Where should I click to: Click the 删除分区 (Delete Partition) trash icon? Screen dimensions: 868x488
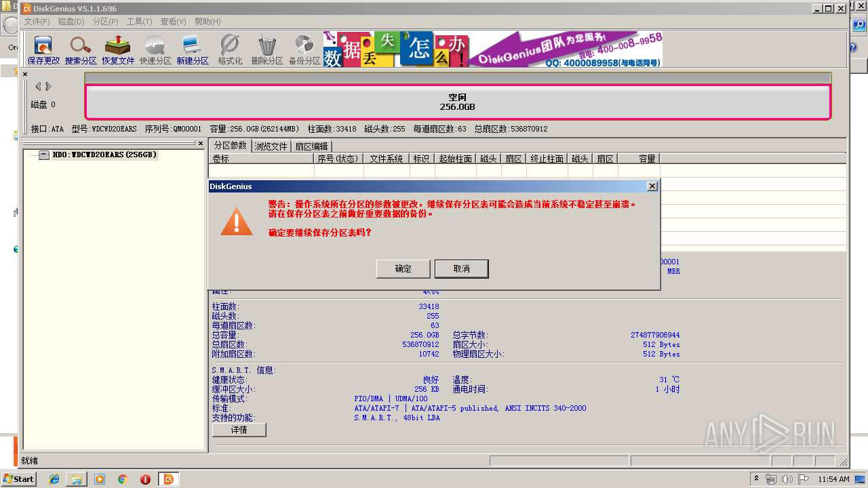[267, 50]
